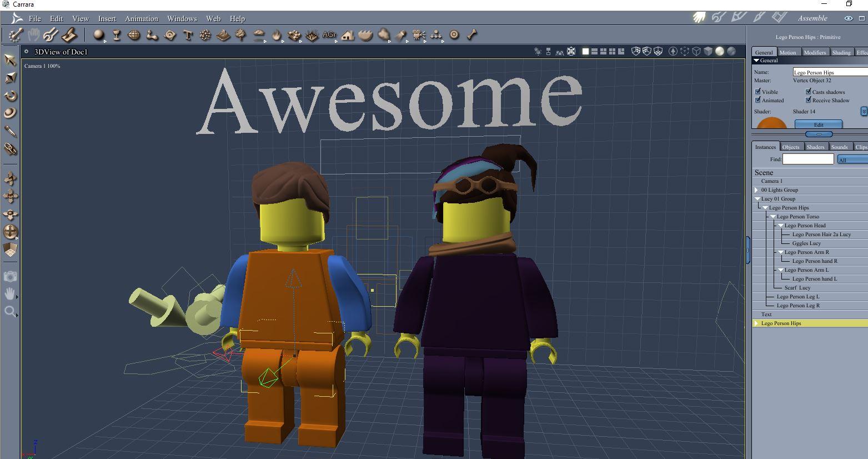Open the Texture room brush icon
This screenshot has height=459, width=868.
(759, 18)
